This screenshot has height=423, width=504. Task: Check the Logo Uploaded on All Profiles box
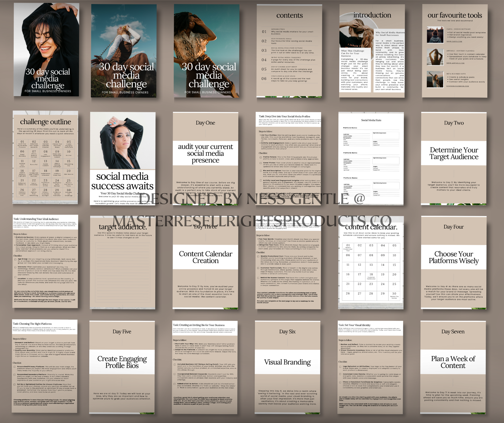coord(340,367)
